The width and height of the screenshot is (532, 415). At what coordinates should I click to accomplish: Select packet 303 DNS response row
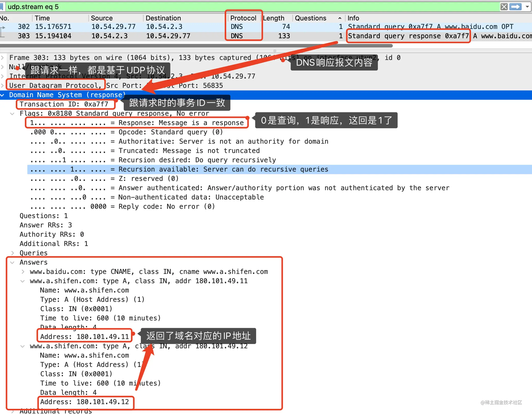tap(266, 36)
